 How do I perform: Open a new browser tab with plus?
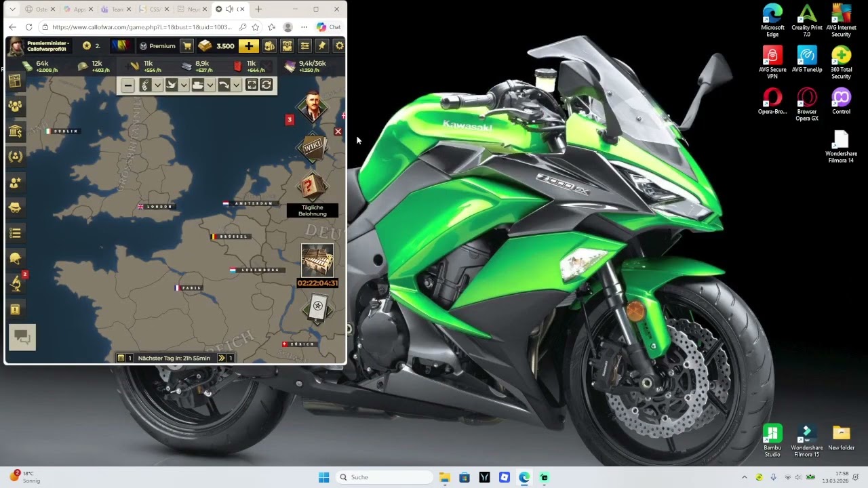click(258, 9)
